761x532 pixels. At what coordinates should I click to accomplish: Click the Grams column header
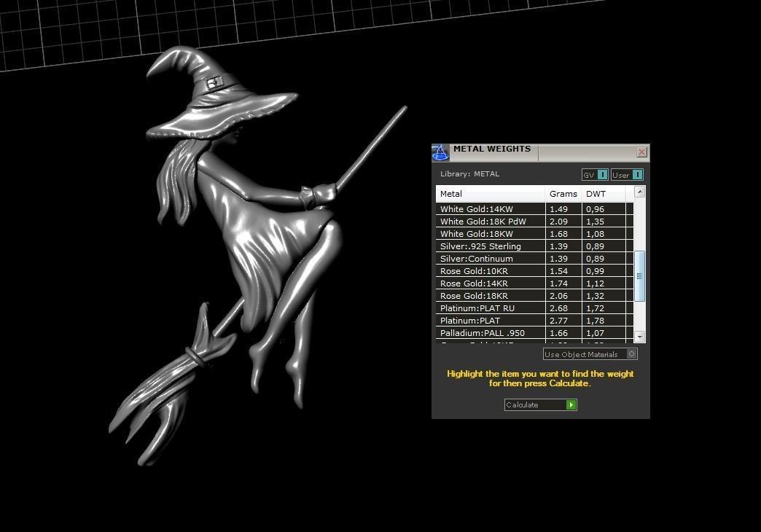563,194
